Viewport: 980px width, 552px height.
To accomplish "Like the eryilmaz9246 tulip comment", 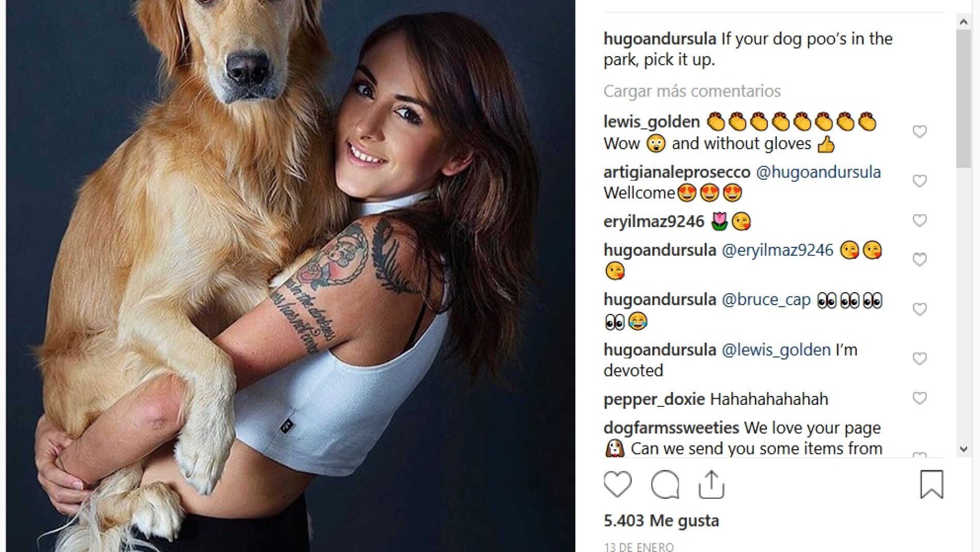I will coord(920,220).
